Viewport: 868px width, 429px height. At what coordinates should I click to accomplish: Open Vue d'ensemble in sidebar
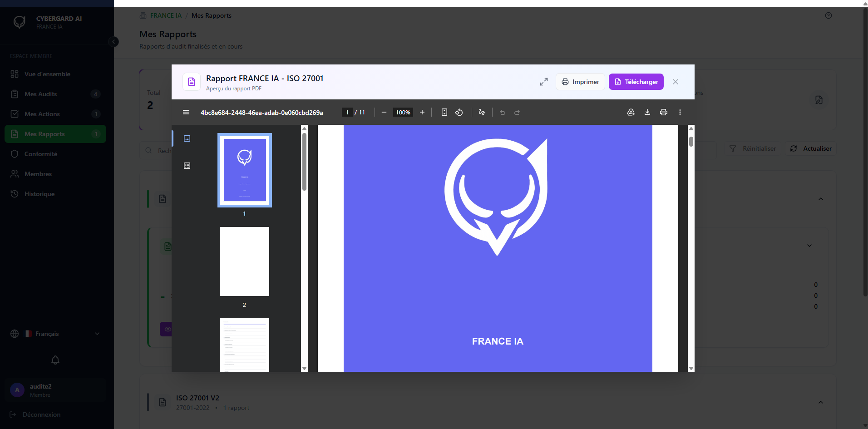point(55,74)
